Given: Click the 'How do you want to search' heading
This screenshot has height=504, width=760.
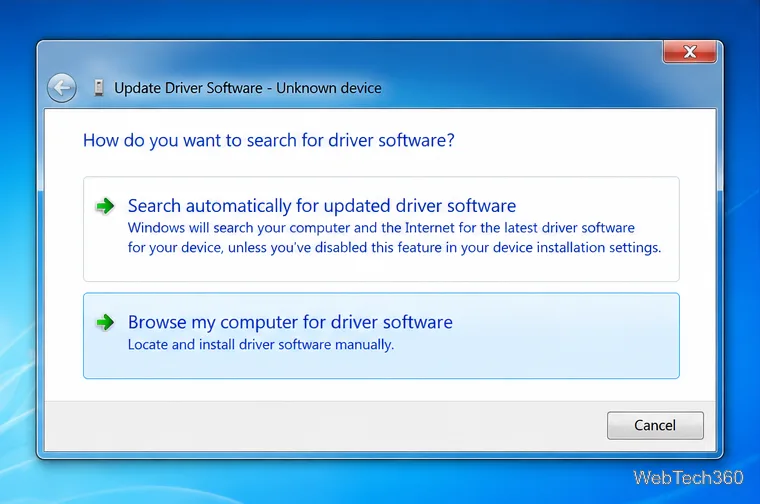Looking at the screenshot, I should [x=269, y=141].
